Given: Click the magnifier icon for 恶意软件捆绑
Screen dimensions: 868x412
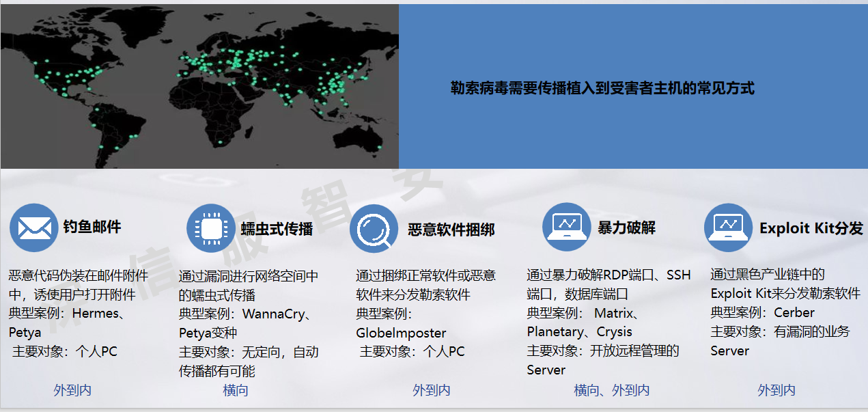Looking at the screenshot, I should coord(374,229).
